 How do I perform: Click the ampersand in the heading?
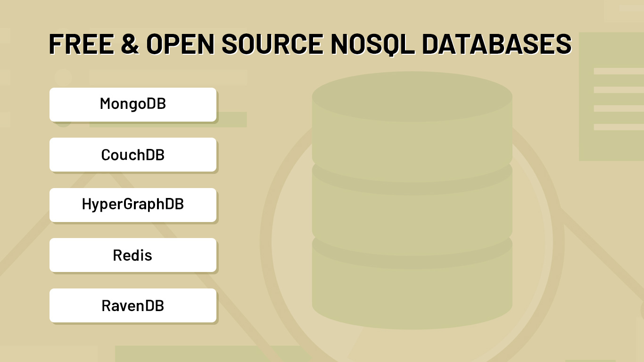click(129, 44)
